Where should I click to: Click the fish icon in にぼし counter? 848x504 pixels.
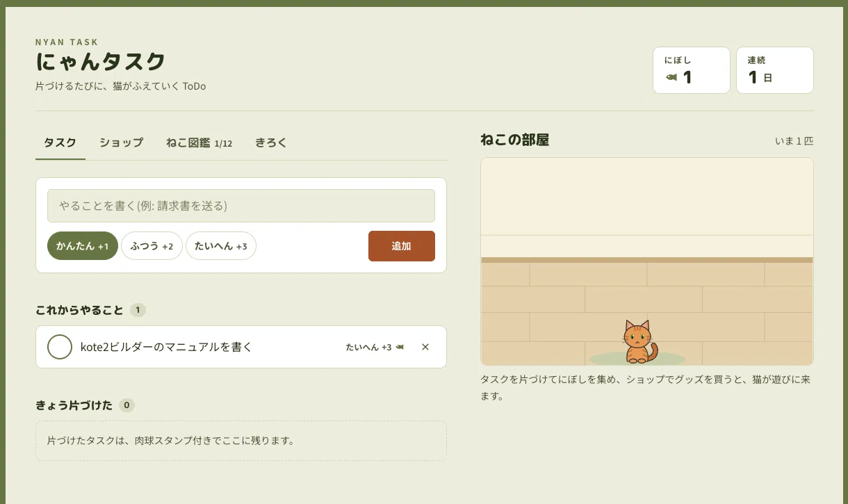[671, 77]
